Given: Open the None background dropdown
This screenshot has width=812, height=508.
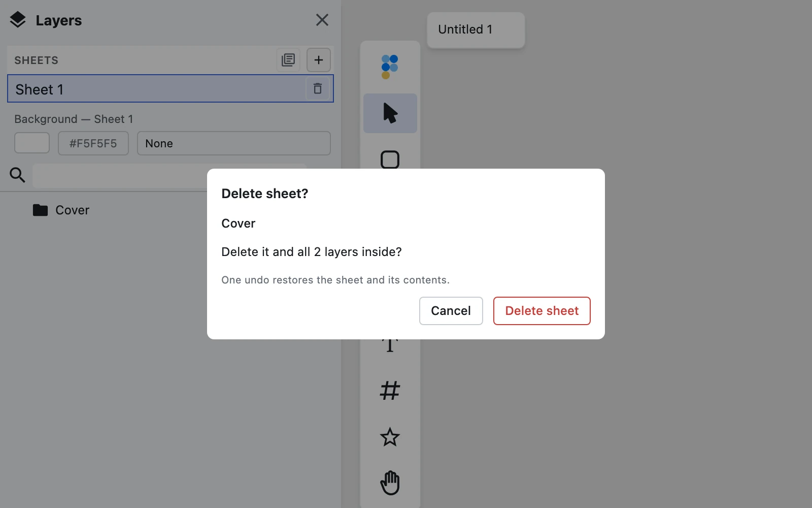Looking at the screenshot, I should click(234, 143).
